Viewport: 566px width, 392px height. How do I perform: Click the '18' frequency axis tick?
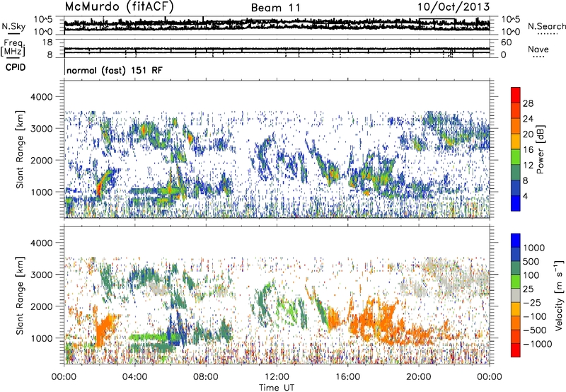47,42
